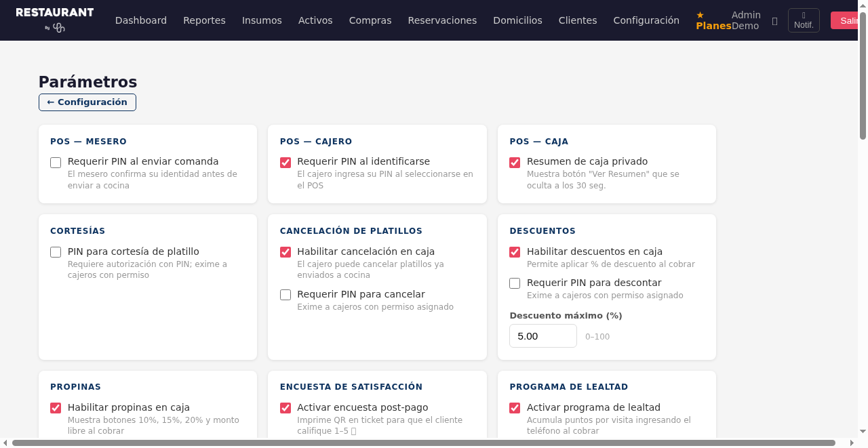Select Domicilios in the navigation bar
868x448 pixels.
tap(517, 20)
